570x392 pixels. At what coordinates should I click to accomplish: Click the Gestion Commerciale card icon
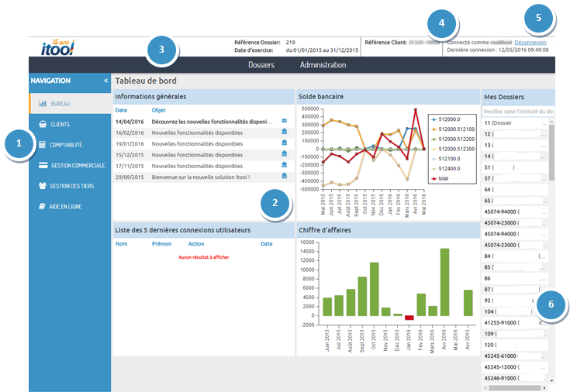coord(43,165)
